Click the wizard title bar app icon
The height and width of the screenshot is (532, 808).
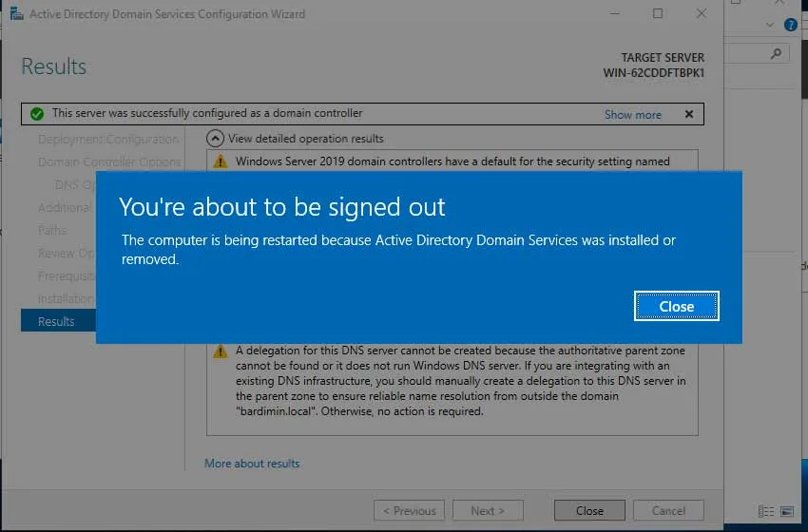click(x=16, y=13)
